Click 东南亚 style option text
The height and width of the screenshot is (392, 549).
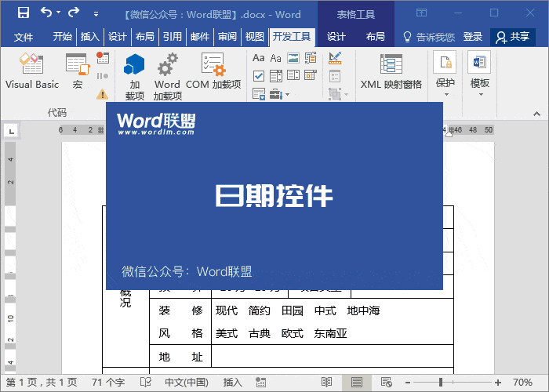pyautogui.click(x=330, y=333)
